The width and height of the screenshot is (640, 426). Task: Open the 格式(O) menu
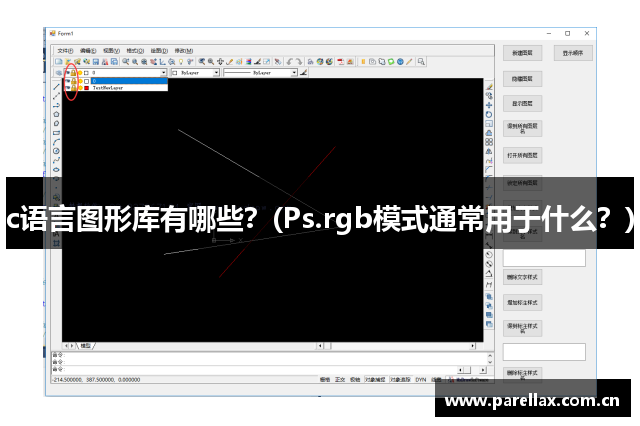coord(135,51)
